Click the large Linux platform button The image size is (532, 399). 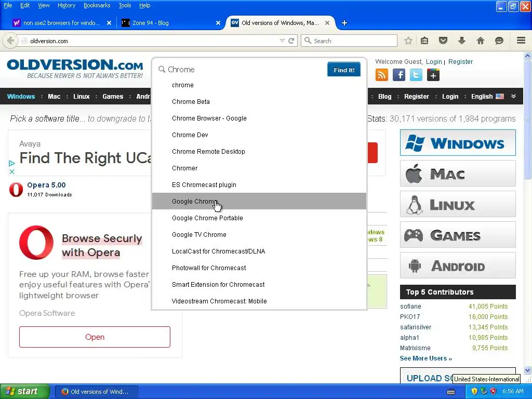458,204
